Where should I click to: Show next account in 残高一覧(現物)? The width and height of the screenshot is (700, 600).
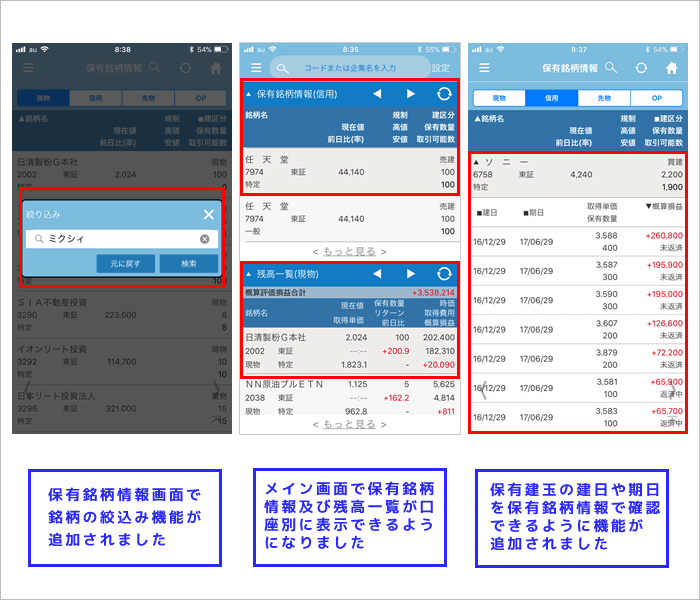click(x=411, y=274)
